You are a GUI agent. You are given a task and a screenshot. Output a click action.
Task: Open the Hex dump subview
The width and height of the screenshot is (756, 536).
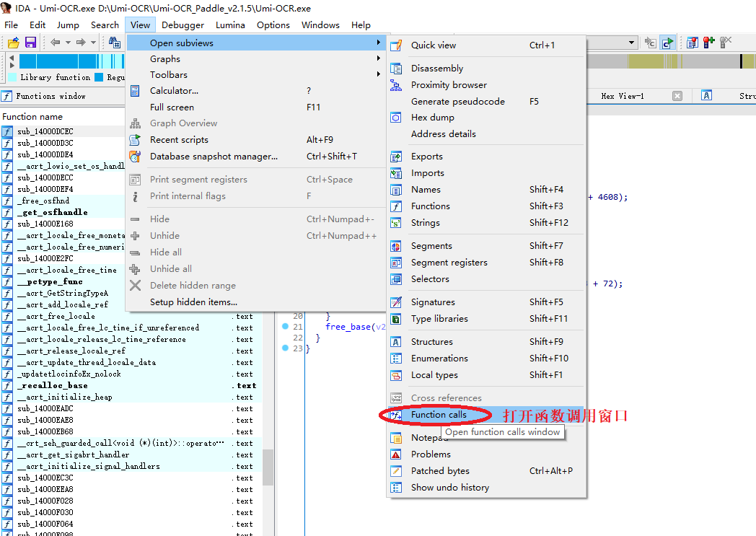pyautogui.click(x=487, y=118)
